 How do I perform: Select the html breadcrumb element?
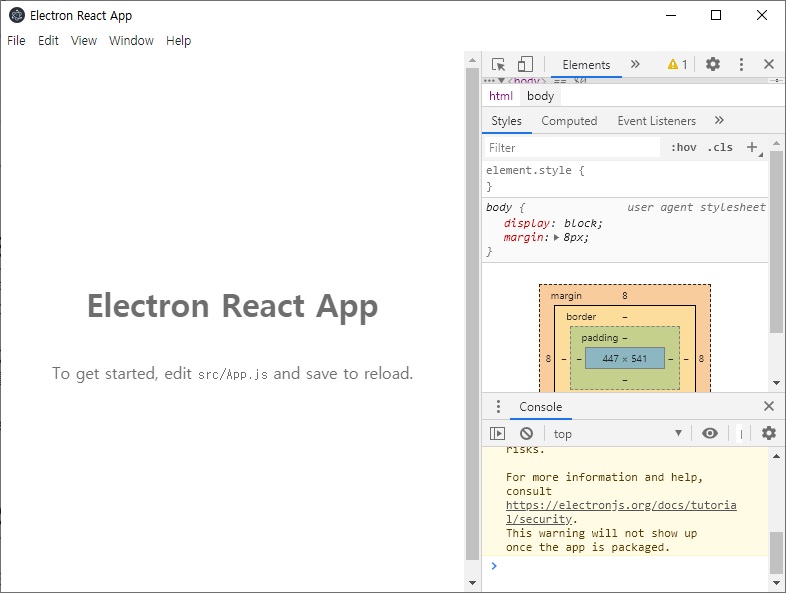coord(501,96)
